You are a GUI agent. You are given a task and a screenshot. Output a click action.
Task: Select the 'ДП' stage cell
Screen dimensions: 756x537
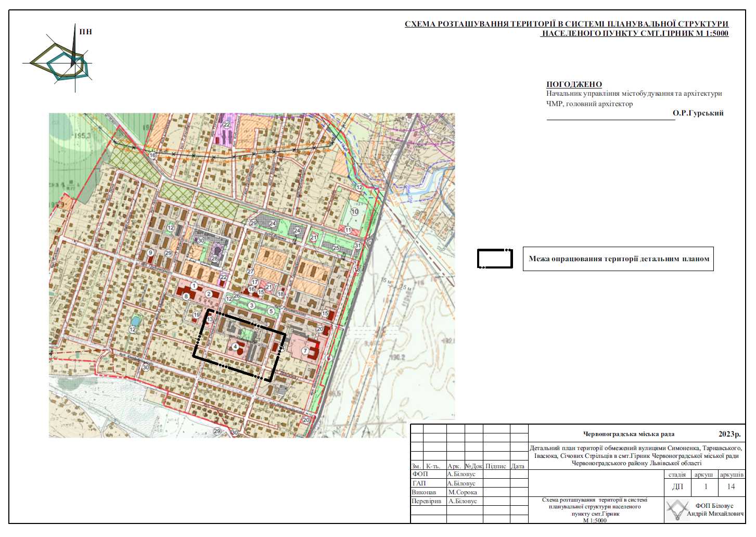(677, 487)
